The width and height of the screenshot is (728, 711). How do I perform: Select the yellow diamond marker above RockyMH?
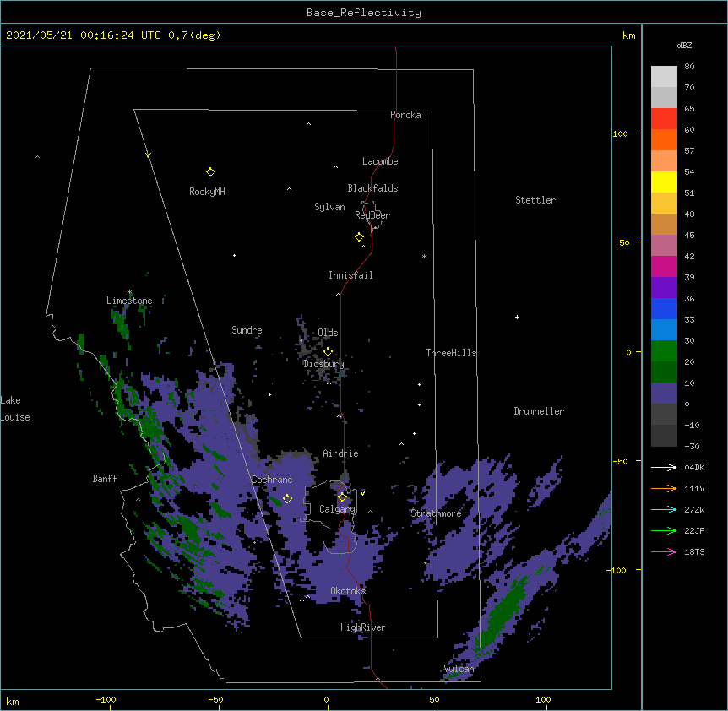(x=210, y=172)
